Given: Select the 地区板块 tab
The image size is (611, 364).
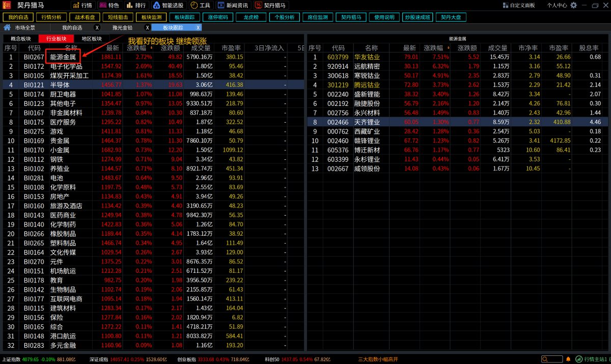Looking at the screenshot, I should pos(92,39).
